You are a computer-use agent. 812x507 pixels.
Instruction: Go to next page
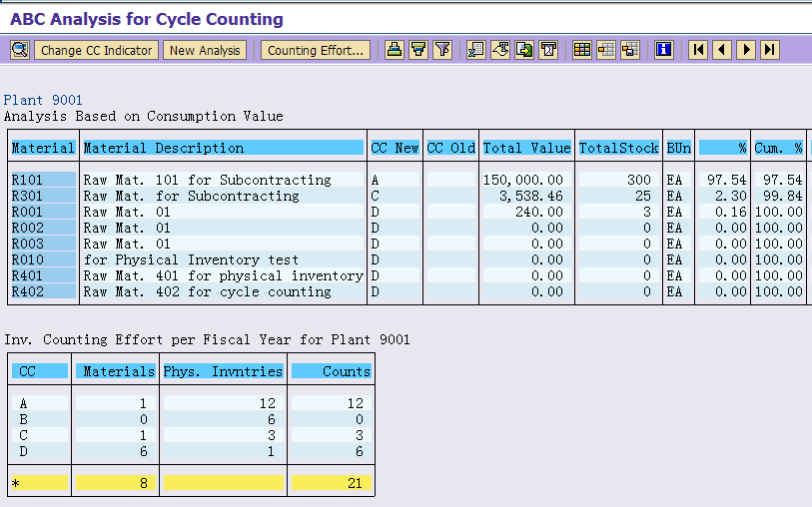(746, 50)
